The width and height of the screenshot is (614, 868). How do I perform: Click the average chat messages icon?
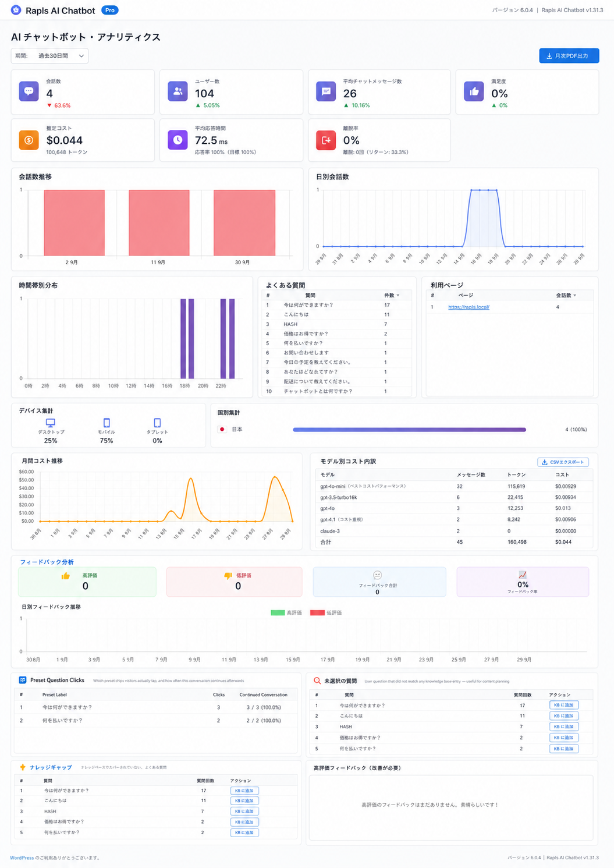pos(326,91)
